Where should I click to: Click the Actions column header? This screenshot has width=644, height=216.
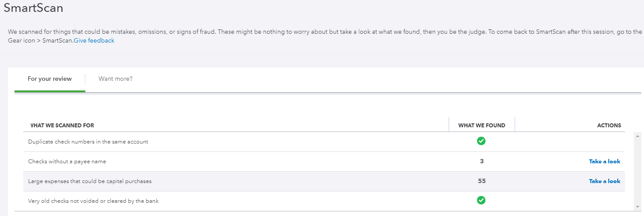(609, 126)
